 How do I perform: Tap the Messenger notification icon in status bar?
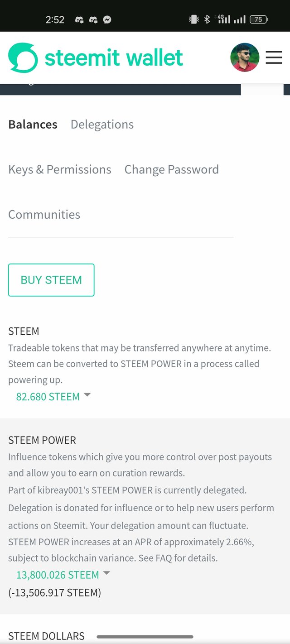pos(107,19)
